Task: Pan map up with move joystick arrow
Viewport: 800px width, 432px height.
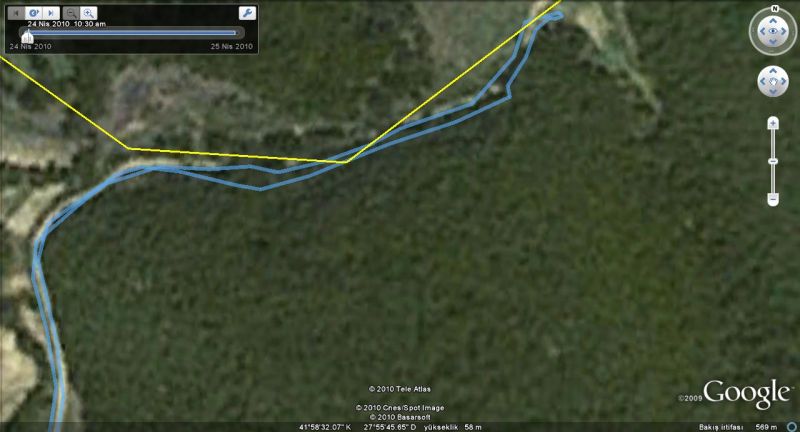Action: [x=773, y=71]
